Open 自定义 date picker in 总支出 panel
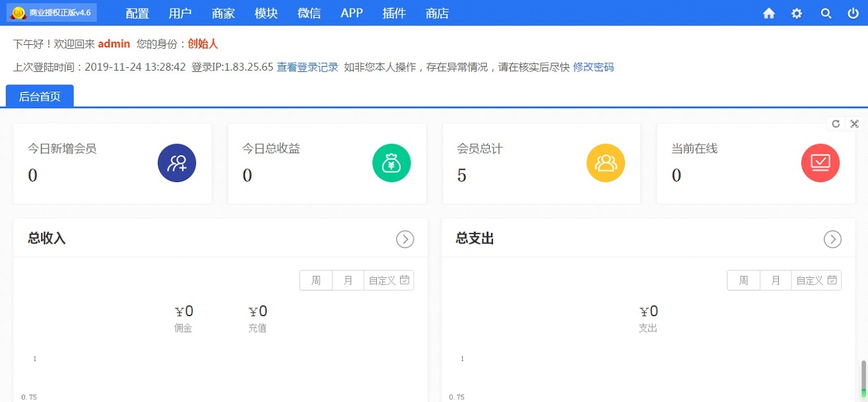Viewport: 868px width, 402px height. (x=817, y=281)
